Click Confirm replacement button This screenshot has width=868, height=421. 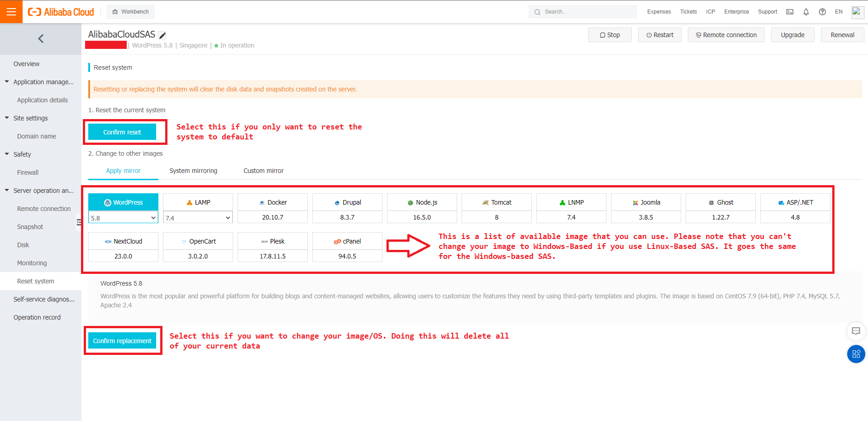(122, 341)
